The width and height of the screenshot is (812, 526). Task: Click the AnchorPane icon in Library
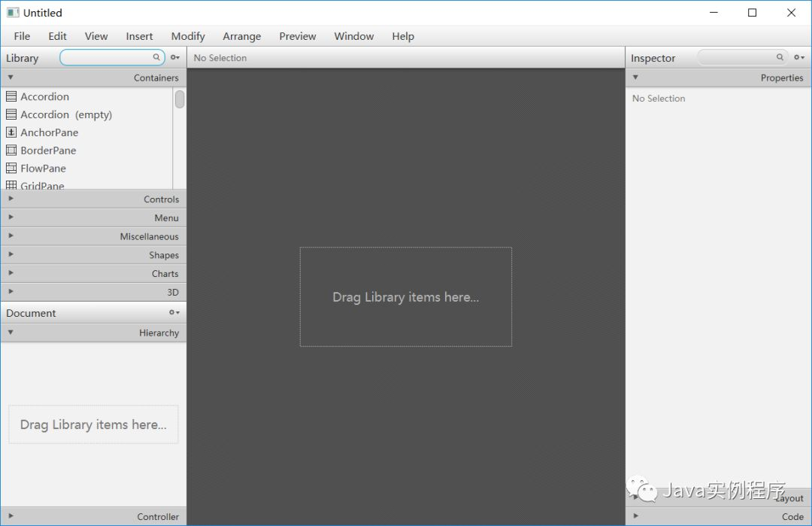pos(11,132)
